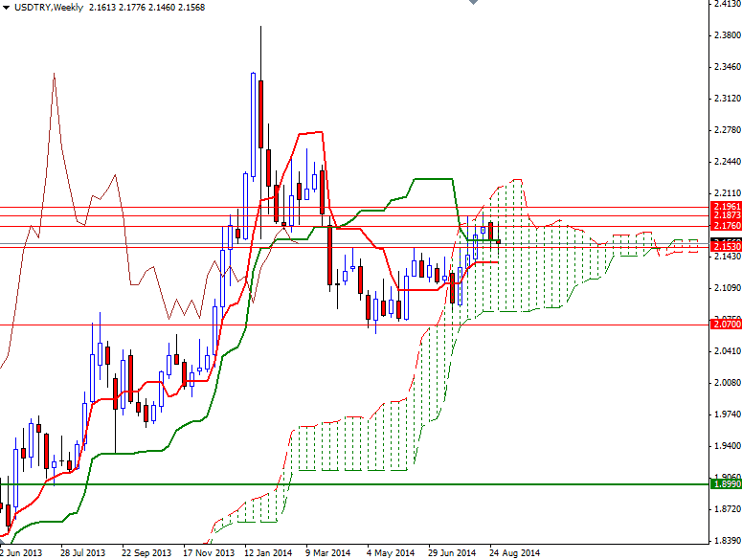
Task: Click the chart shift marker on top edge
Action: click(x=473, y=2)
